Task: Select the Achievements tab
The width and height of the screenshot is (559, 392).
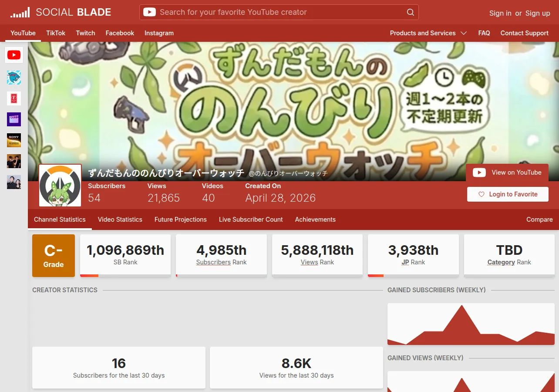Action: pos(315,220)
